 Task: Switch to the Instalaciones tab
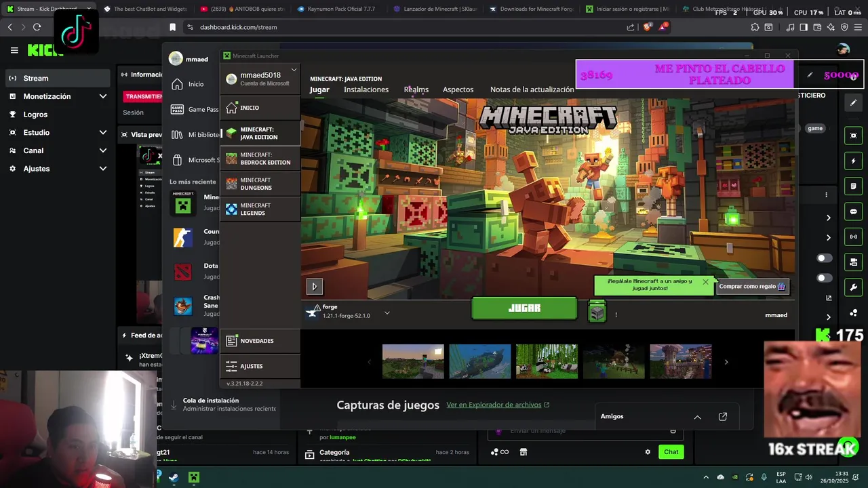click(x=366, y=89)
